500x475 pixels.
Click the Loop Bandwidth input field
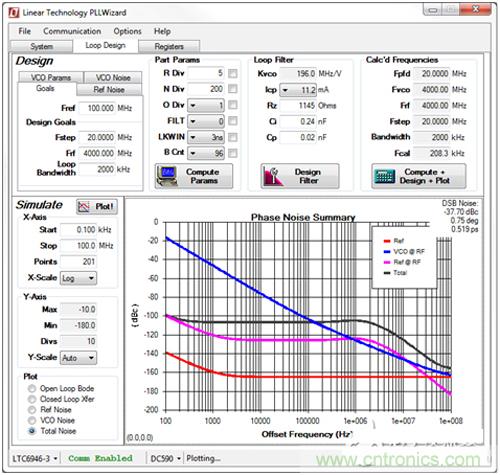pyautogui.click(x=97, y=169)
